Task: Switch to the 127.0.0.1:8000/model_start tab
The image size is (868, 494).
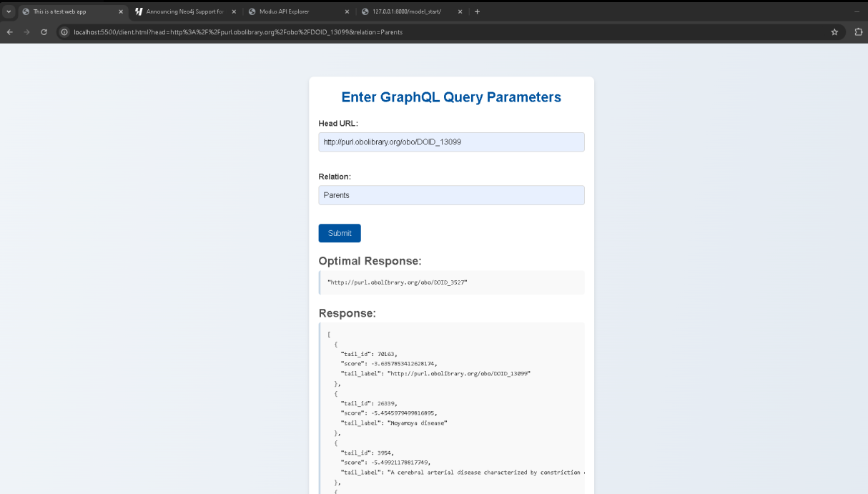Action: [x=412, y=11]
